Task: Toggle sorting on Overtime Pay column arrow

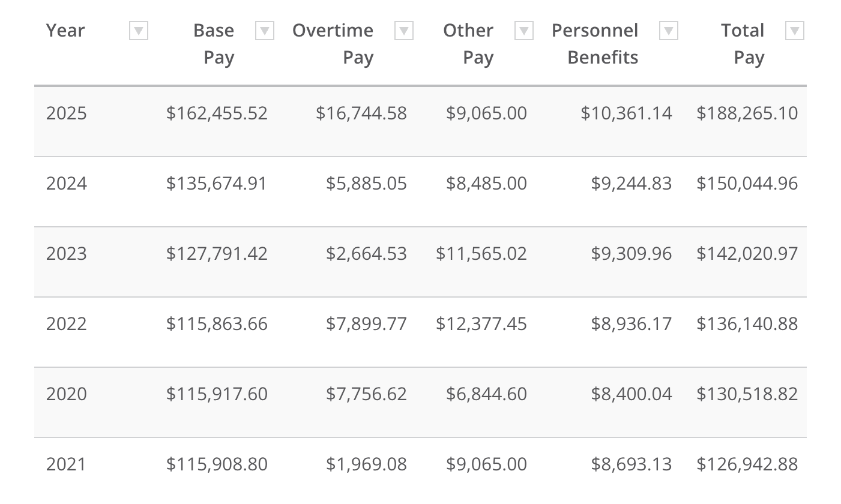Action: [404, 31]
